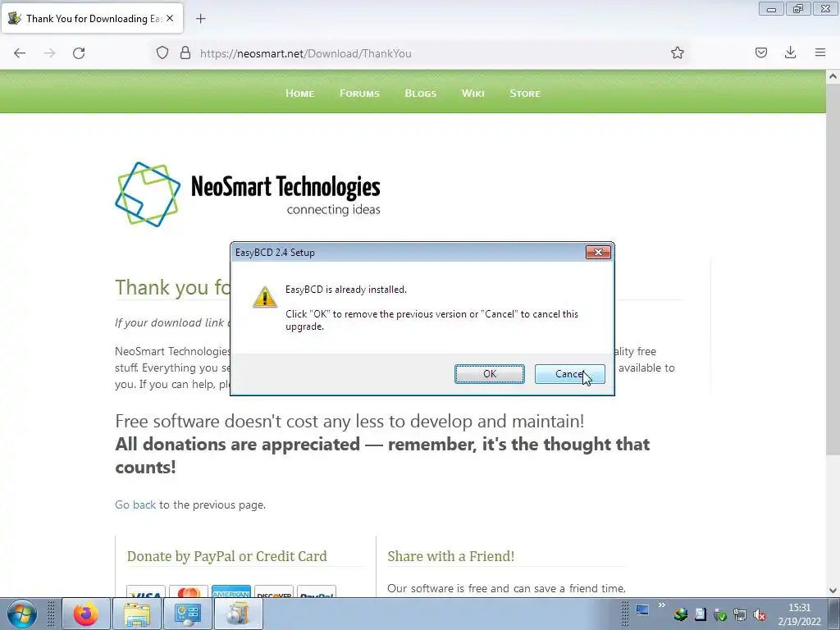Click the Save to Pocket icon
Screen dimensions: 840x630
[x=760, y=52]
